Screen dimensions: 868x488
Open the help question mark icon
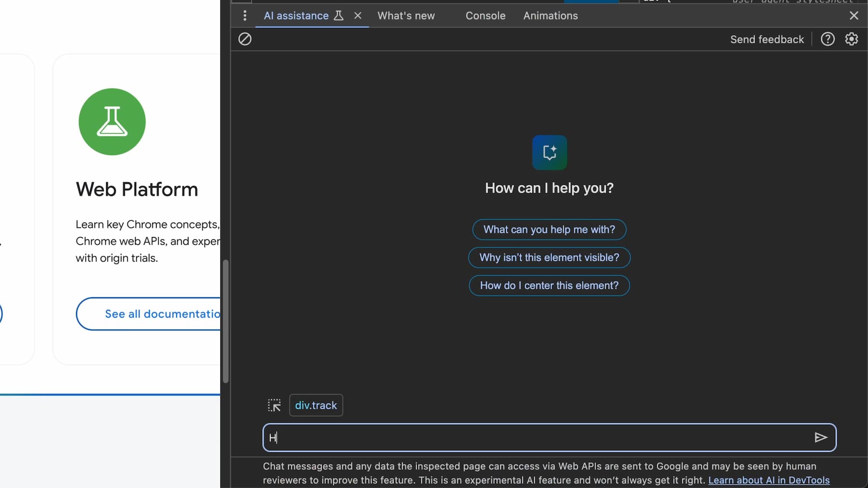[x=827, y=39]
